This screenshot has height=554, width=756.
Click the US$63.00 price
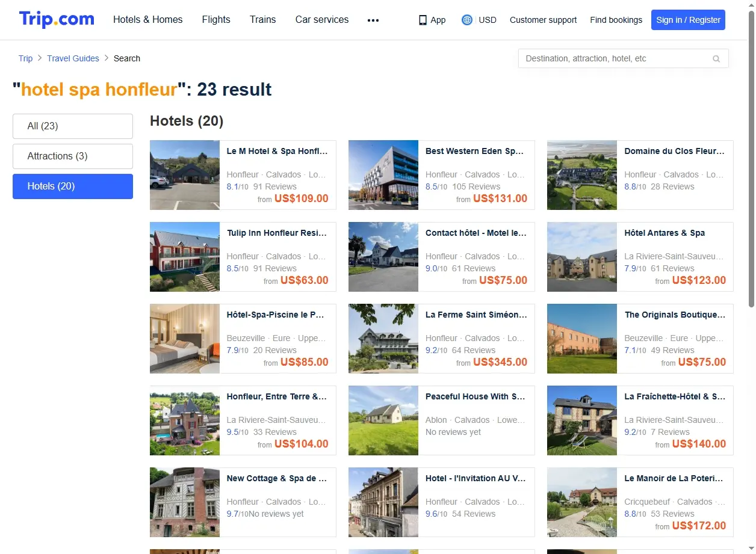(x=305, y=280)
